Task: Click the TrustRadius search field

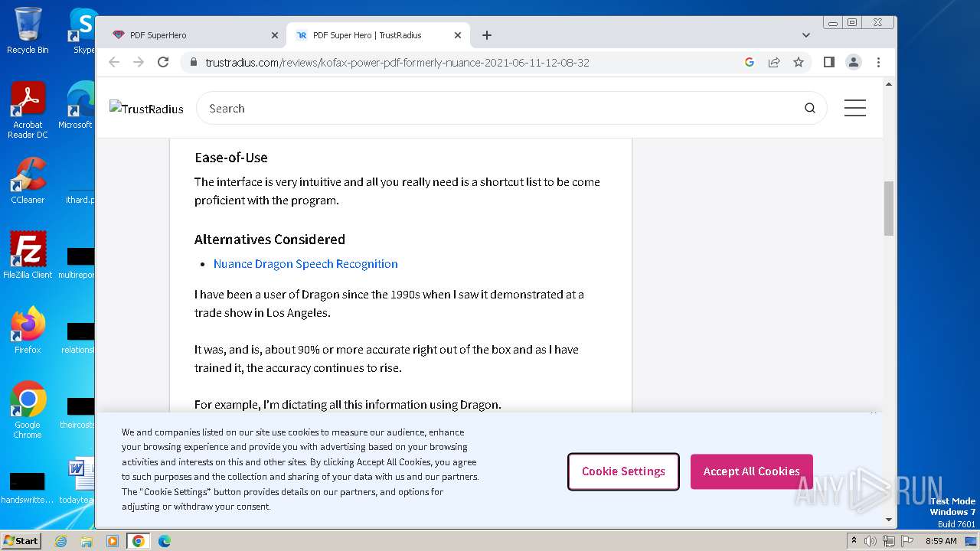Action: coord(511,108)
